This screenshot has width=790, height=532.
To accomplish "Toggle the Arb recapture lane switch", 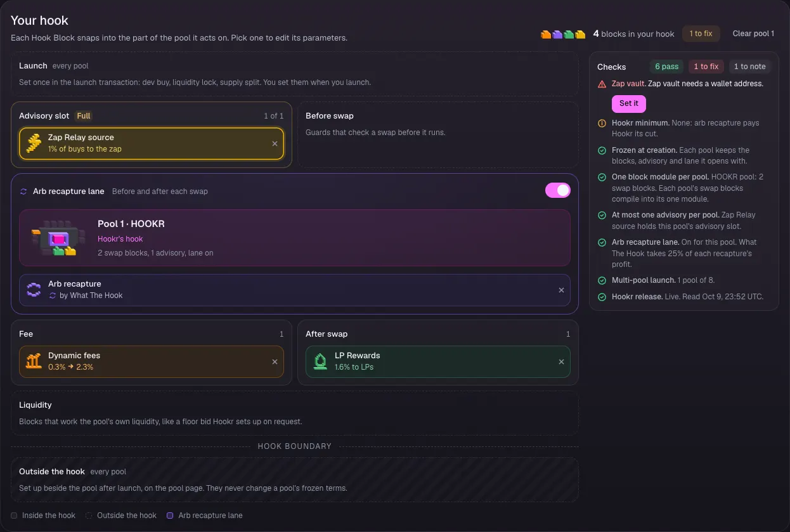I will pos(558,190).
